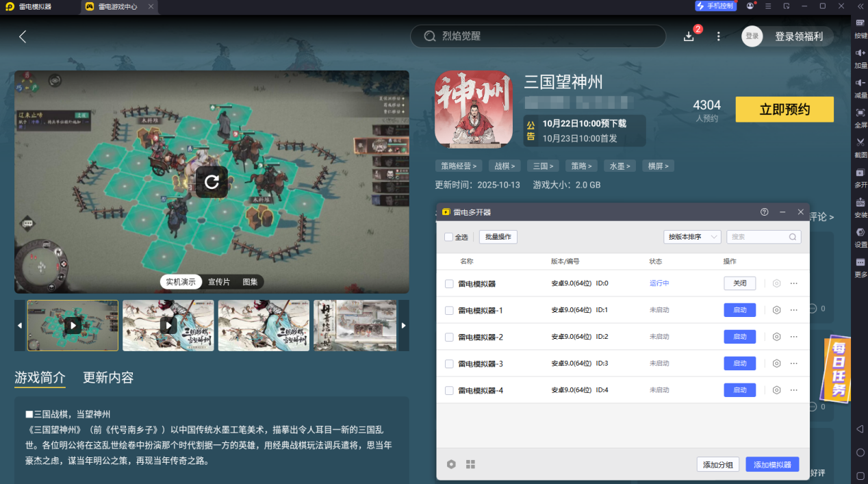Switch to the 游戏简介 tab

pos(40,378)
